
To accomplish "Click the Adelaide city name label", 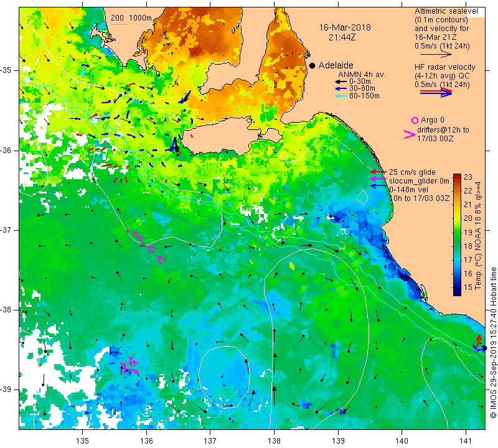I will pyautogui.click(x=336, y=65).
